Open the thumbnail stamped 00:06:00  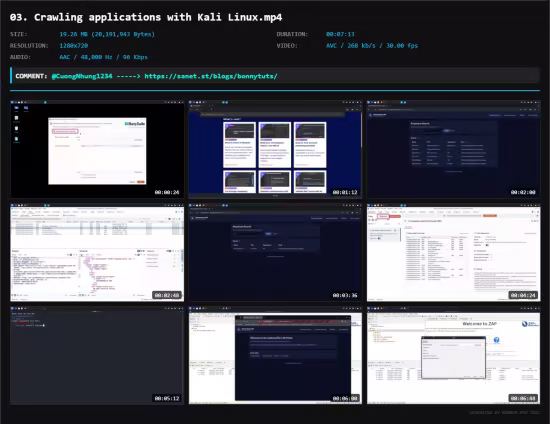coord(275,355)
